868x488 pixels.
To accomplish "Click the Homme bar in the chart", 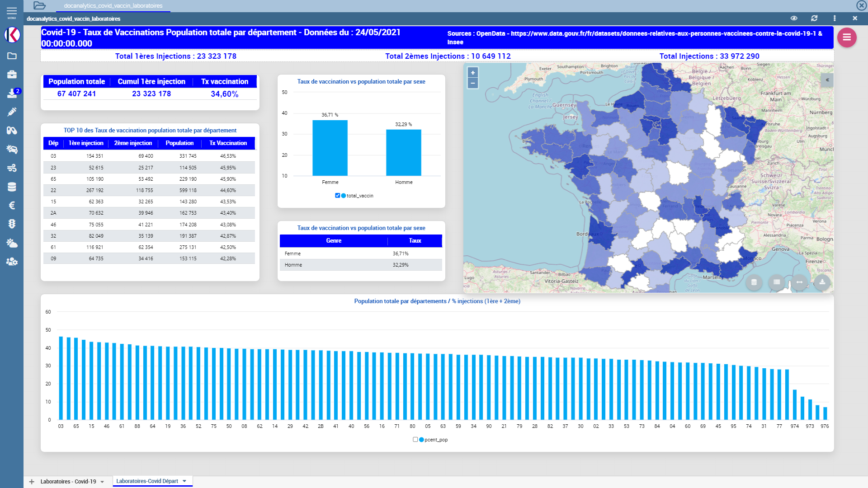I will tap(404, 153).
